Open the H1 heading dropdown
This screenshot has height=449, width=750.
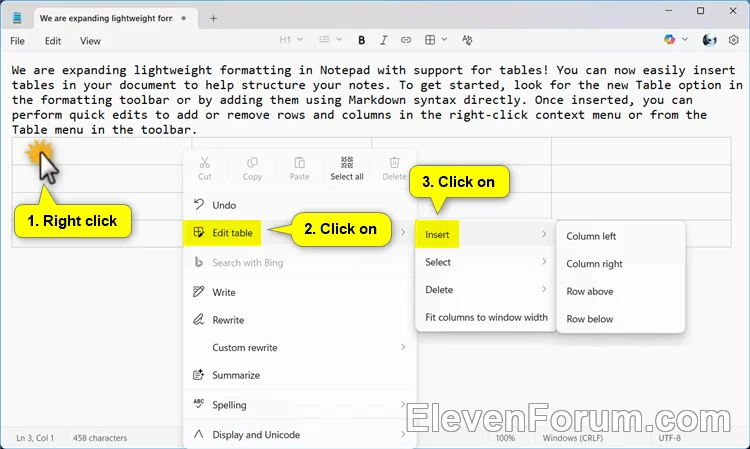pyautogui.click(x=291, y=40)
